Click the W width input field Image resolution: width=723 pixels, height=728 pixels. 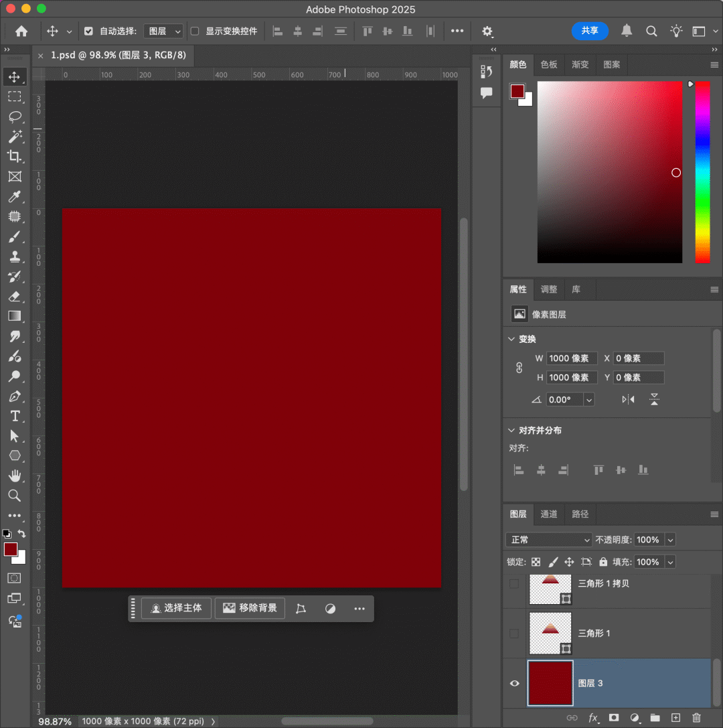(x=571, y=358)
